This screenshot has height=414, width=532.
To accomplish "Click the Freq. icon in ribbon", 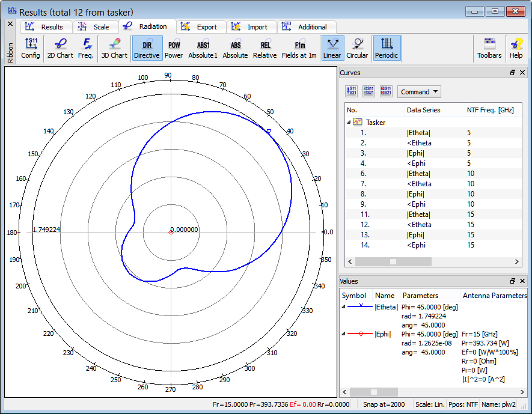I will tap(87, 48).
